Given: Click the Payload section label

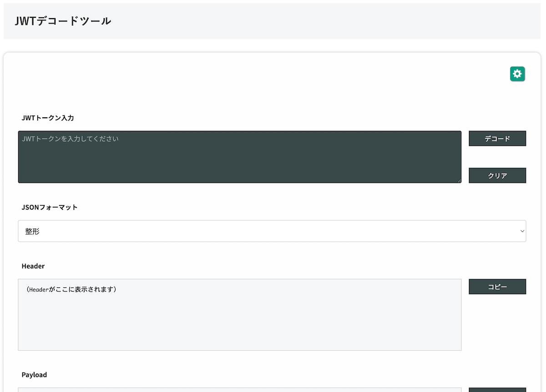Looking at the screenshot, I should [34, 374].
